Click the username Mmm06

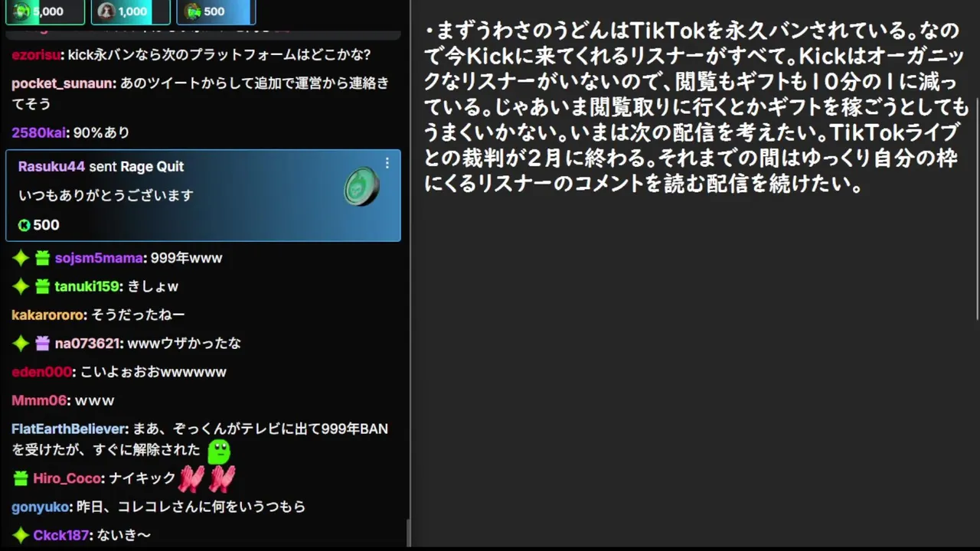click(x=39, y=400)
